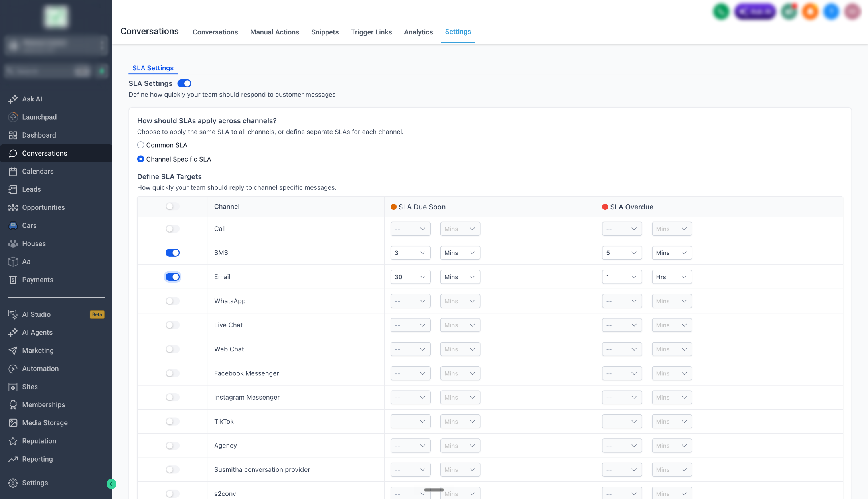Open SMS Due Soon Mins unit dropdown
Image resolution: width=868 pixels, height=499 pixels.
460,253
